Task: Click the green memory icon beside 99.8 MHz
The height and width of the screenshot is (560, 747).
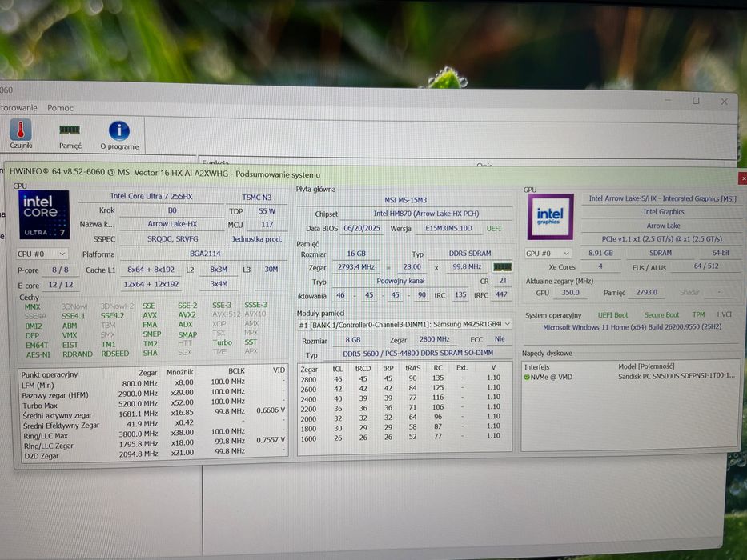Action: coord(502,266)
